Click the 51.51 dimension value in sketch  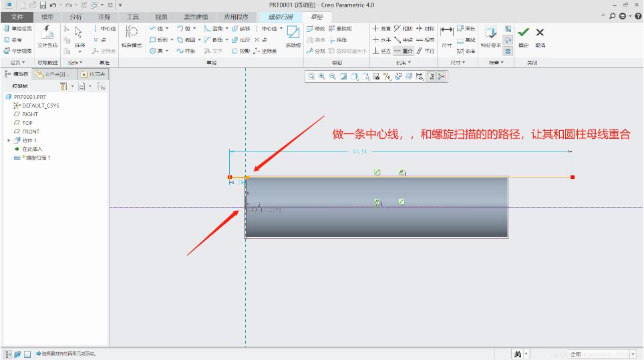[x=359, y=152]
